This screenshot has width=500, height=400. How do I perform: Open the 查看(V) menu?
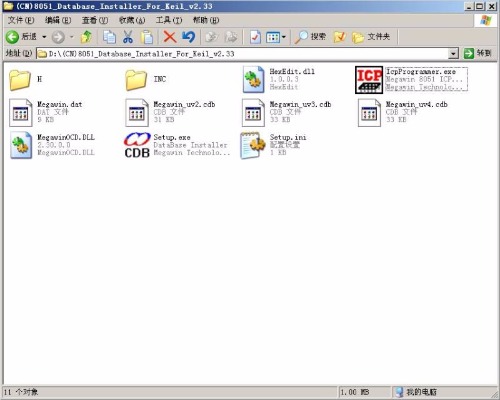point(95,20)
